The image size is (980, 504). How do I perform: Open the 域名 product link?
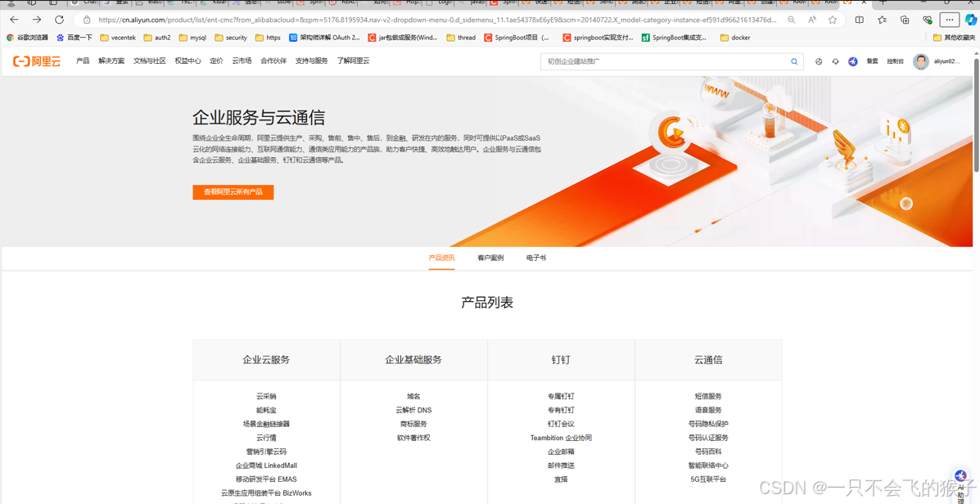click(413, 396)
